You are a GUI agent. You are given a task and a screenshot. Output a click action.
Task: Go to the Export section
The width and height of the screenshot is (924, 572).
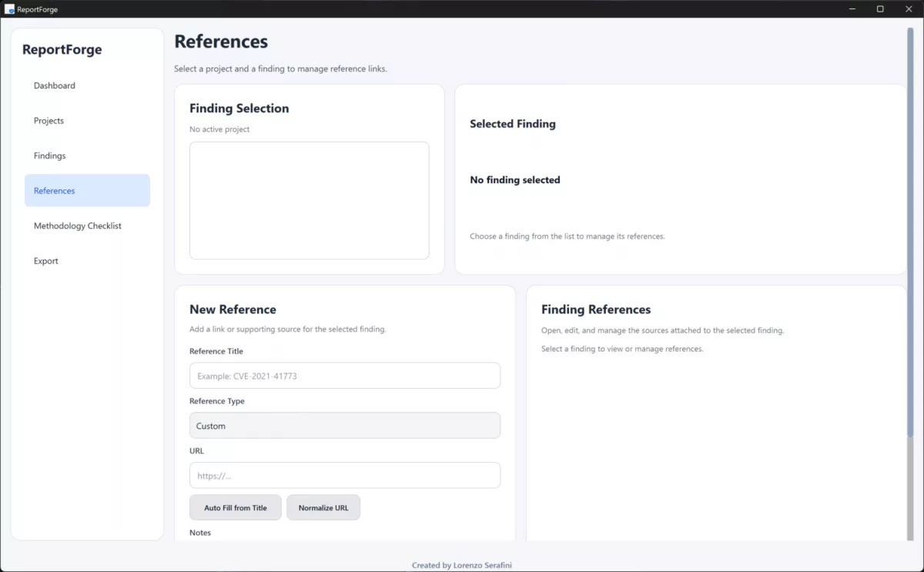(45, 260)
